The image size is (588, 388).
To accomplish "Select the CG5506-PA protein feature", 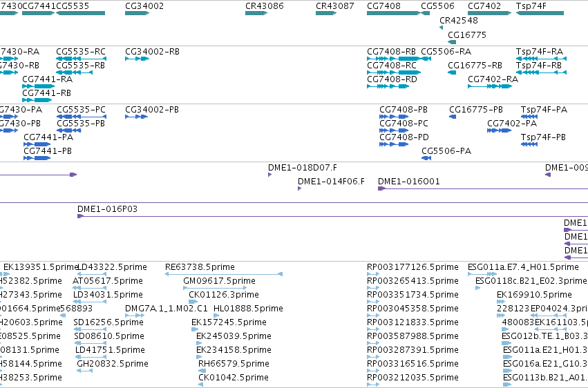I will coord(426,158).
